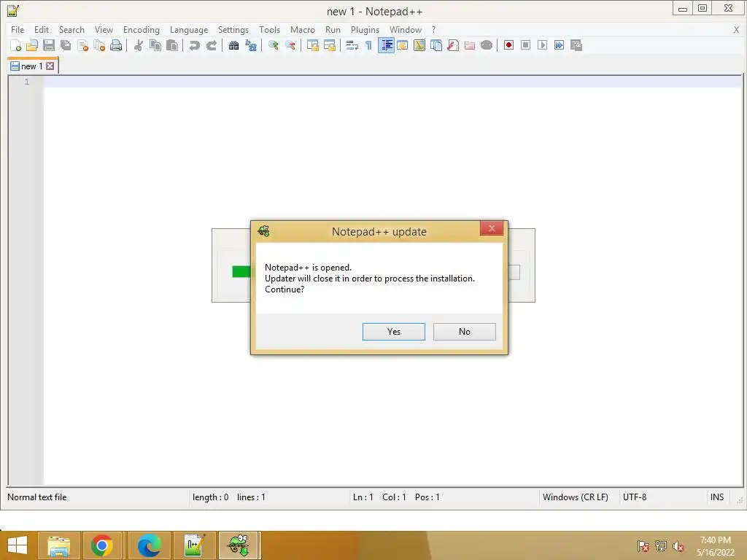
Task: Click the Save toolbar icon
Action: pyautogui.click(x=49, y=45)
